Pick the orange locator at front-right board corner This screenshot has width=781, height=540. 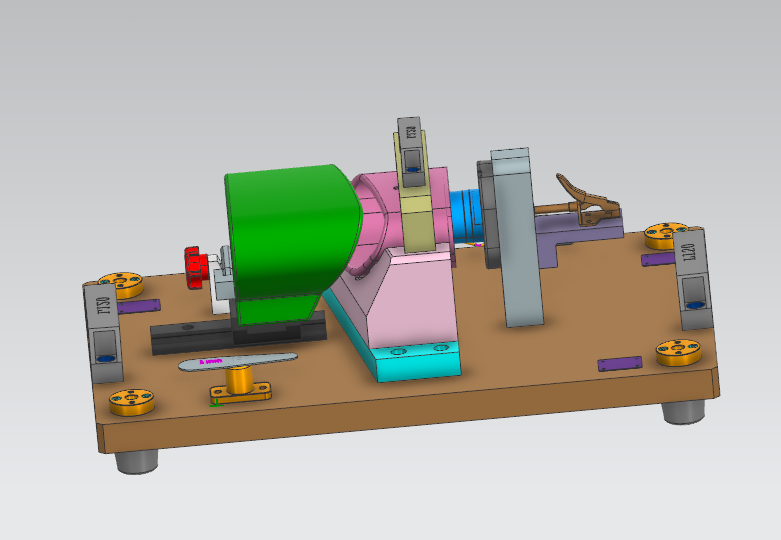[678, 352]
